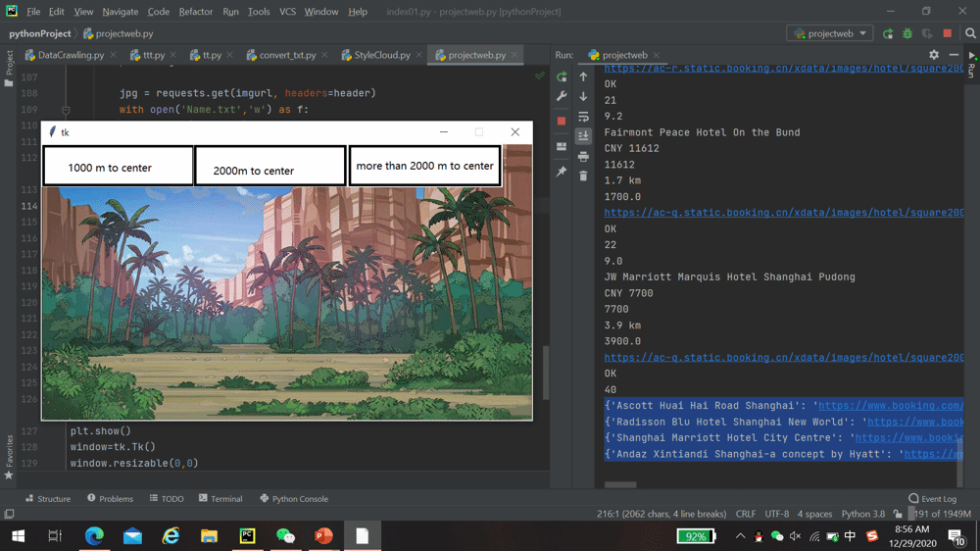Select Python 3.8 interpreter widget

point(863,514)
